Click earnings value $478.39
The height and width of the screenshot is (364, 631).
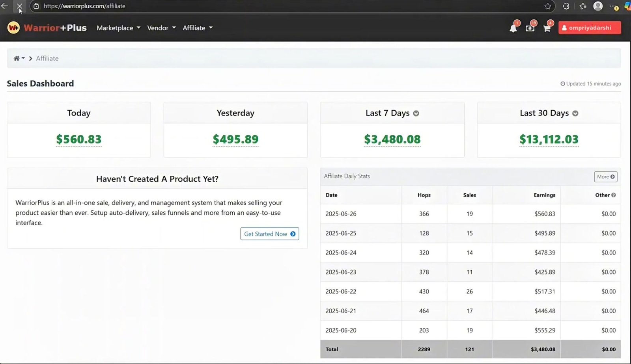pos(545,253)
